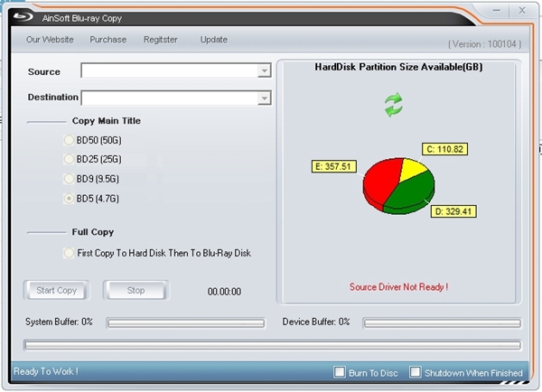Select the BD5 (4.7G) radio button
This screenshot has height=392, width=542.
pos(69,199)
